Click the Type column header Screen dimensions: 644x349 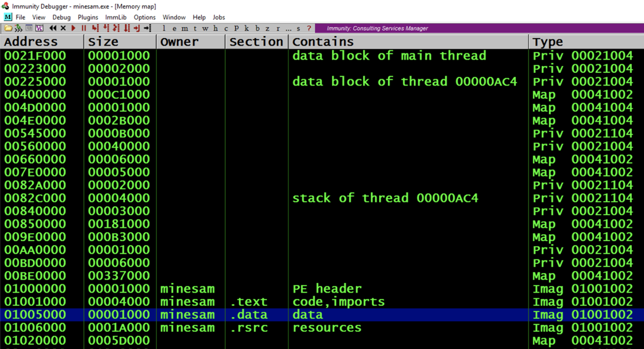point(586,42)
